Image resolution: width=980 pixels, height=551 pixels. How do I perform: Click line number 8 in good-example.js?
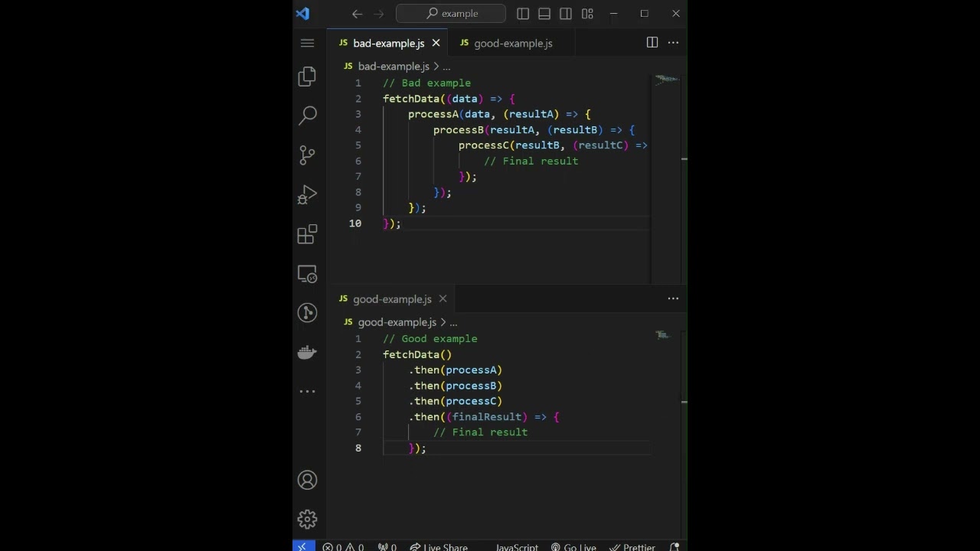pyautogui.click(x=358, y=448)
